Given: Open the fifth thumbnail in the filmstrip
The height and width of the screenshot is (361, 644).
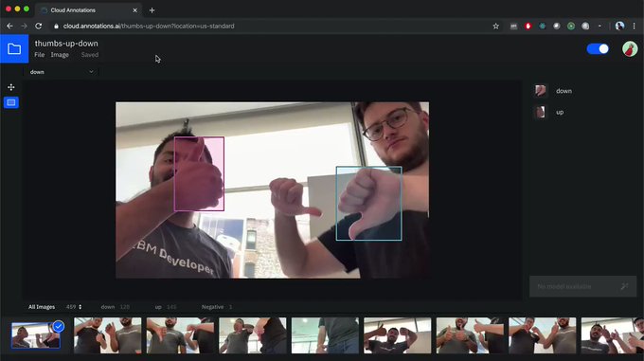Looking at the screenshot, I should (x=325, y=335).
